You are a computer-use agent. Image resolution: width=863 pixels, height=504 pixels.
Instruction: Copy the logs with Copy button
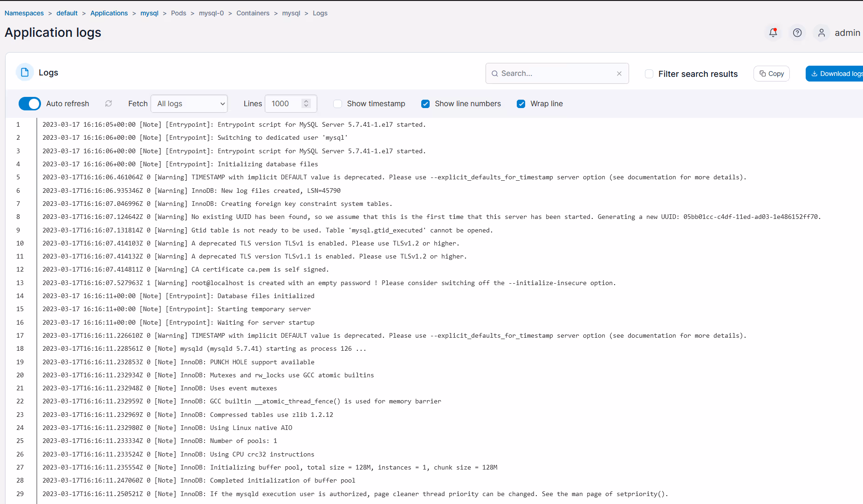click(772, 74)
